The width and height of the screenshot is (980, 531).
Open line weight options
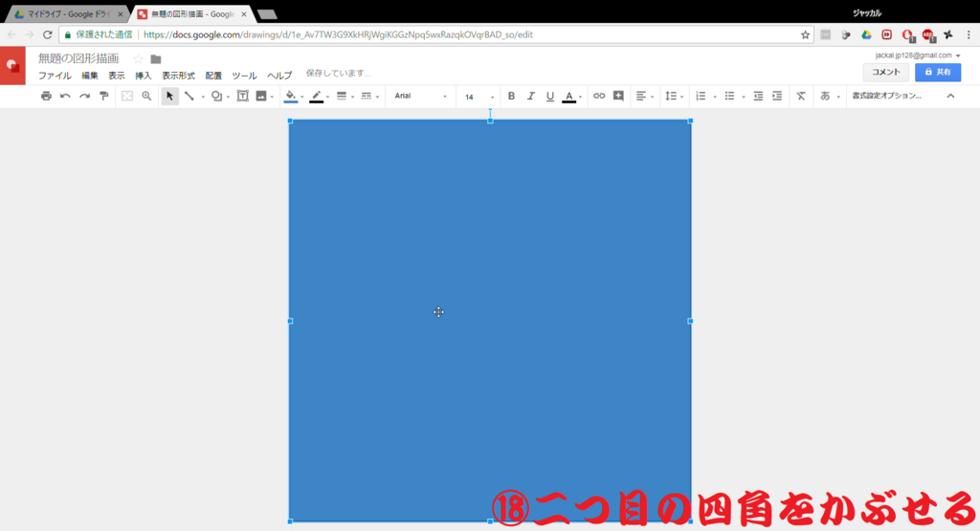pos(342,97)
